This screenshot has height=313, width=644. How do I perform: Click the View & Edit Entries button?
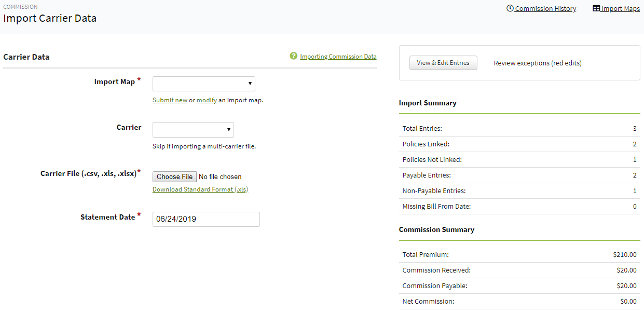[443, 62]
